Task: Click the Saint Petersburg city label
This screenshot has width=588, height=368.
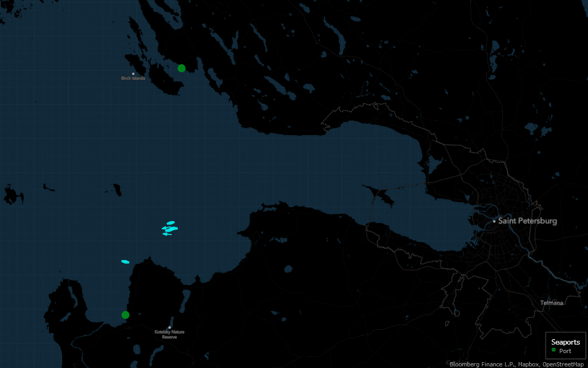Action: [x=527, y=221]
